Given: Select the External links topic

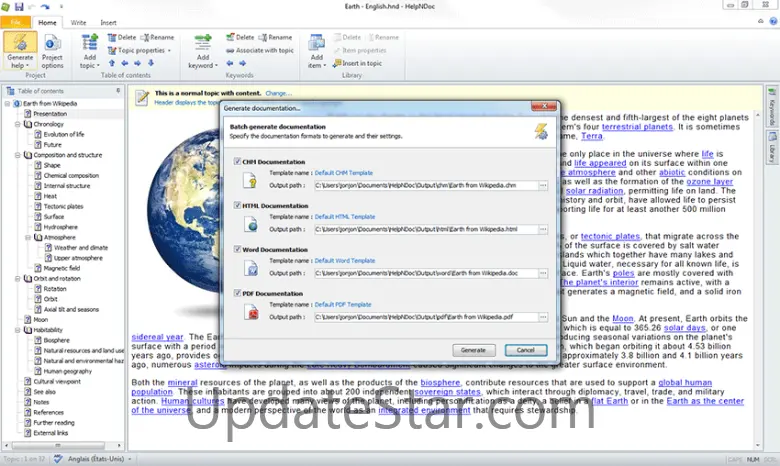Looking at the screenshot, I should click(x=51, y=433).
